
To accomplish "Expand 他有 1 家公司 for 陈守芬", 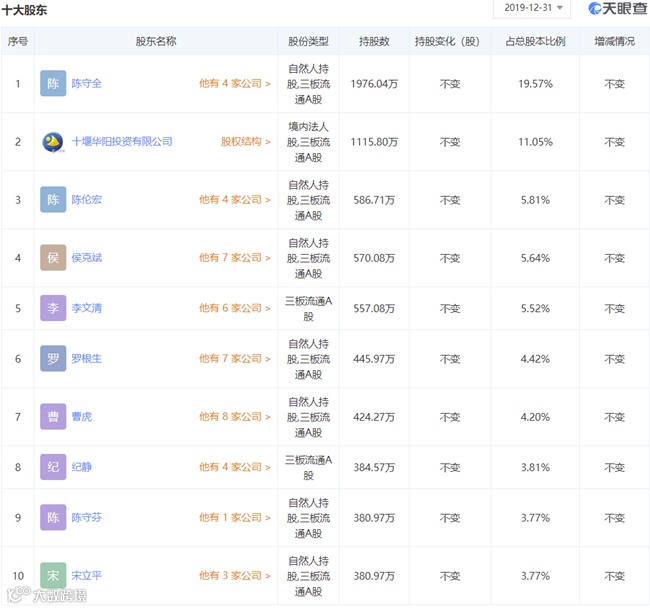I will click(x=235, y=517).
